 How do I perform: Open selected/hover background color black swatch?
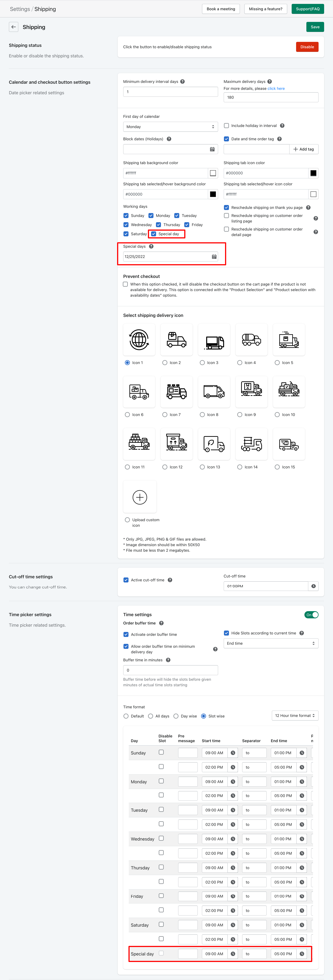(213, 194)
